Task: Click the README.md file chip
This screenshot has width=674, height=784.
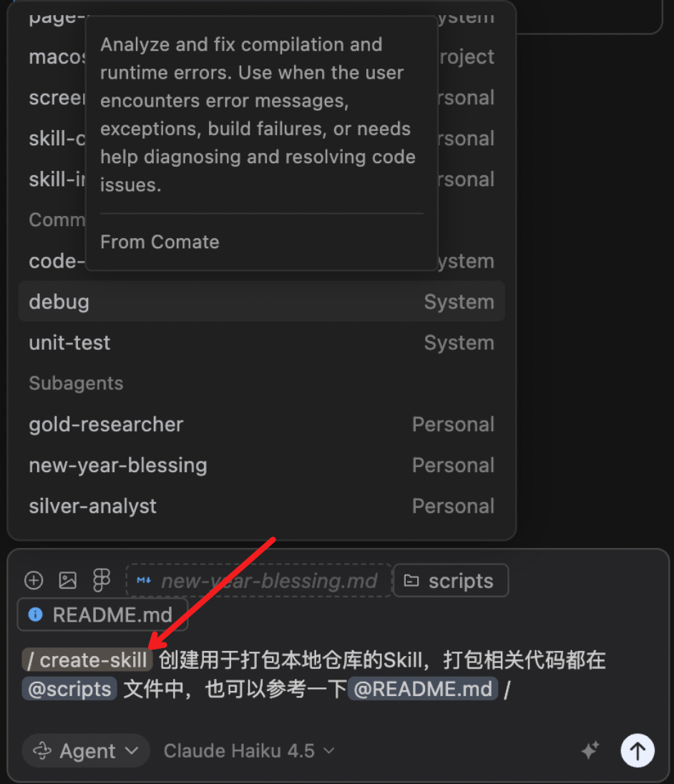Action: 102,614
